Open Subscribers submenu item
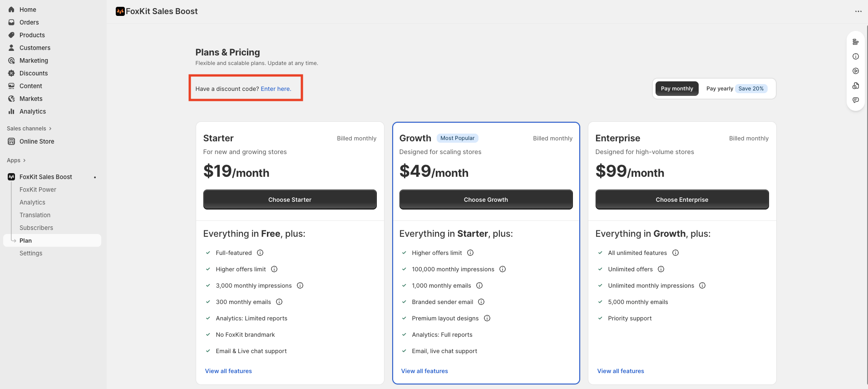 click(36, 228)
